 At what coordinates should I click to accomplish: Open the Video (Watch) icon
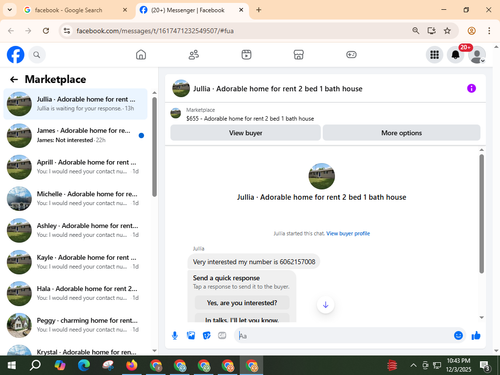[246, 55]
